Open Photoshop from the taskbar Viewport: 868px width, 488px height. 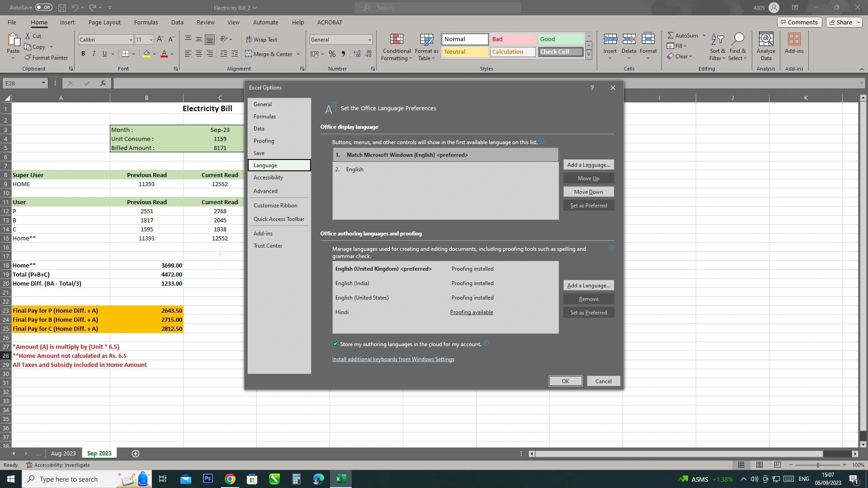coord(208,479)
